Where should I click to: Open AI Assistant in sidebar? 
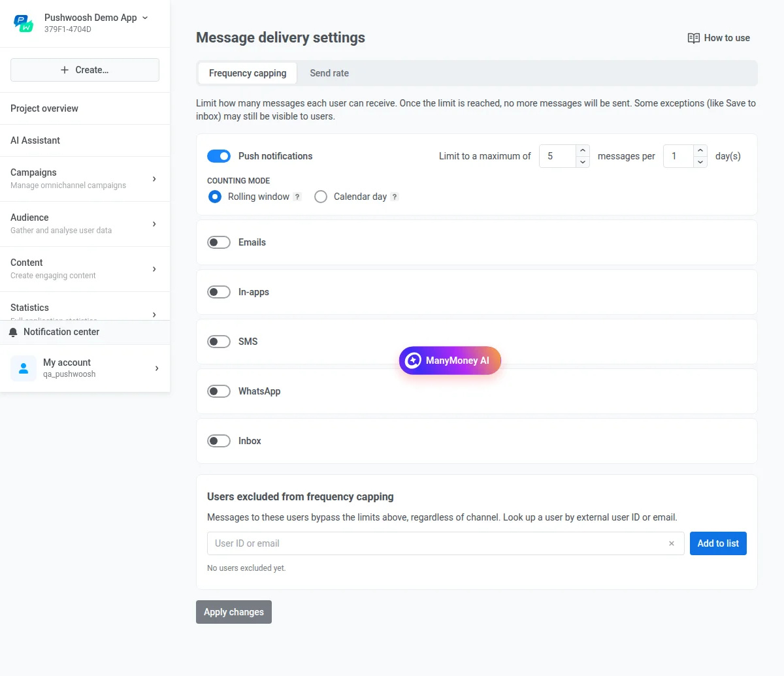85,140
